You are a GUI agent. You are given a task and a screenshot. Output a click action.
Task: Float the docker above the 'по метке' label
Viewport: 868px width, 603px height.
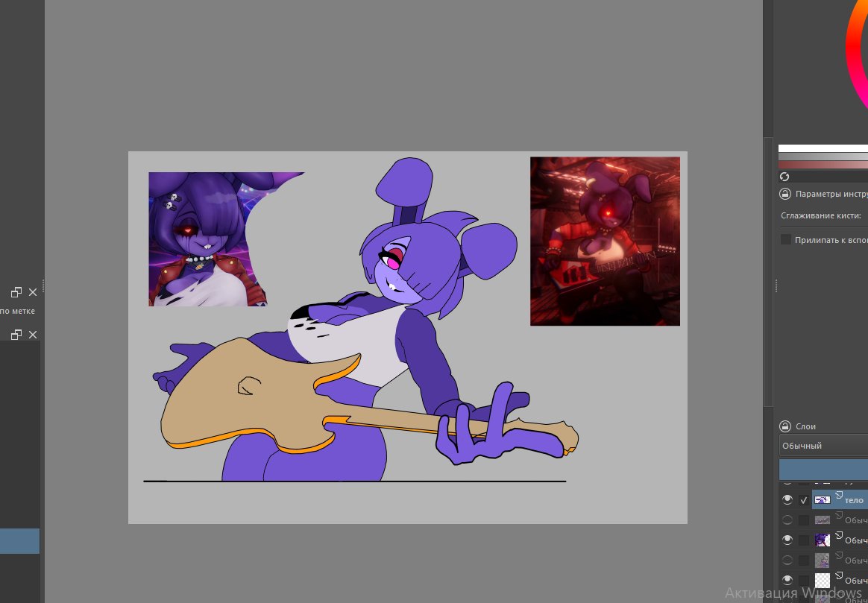coord(16,292)
